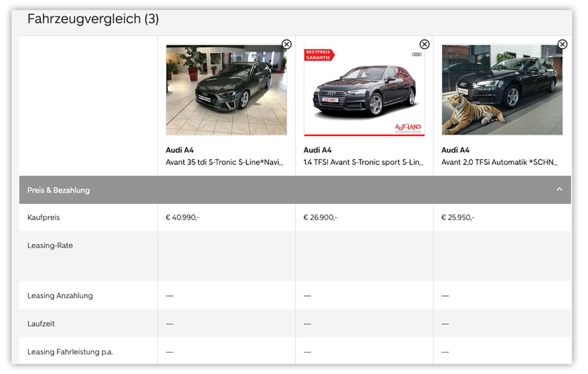588x374 pixels.
Task: Click the Audi A4 heading above 1.4 TFSI Avant
Action: pos(317,150)
